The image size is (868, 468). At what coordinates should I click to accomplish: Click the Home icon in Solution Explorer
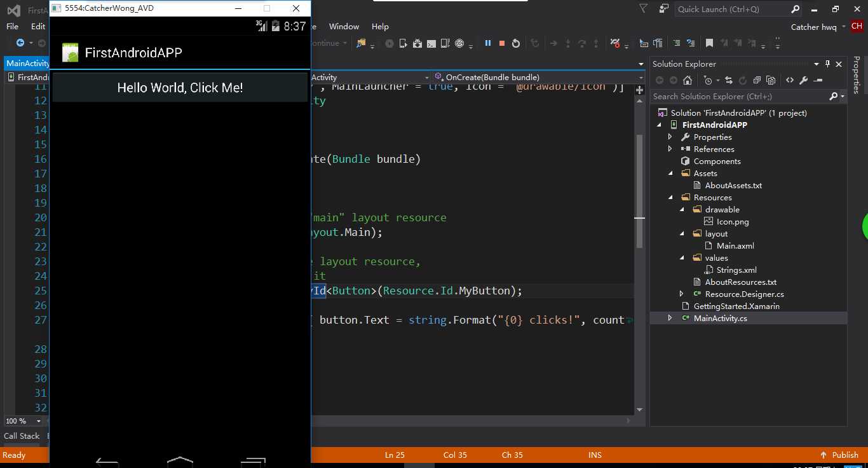click(688, 80)
